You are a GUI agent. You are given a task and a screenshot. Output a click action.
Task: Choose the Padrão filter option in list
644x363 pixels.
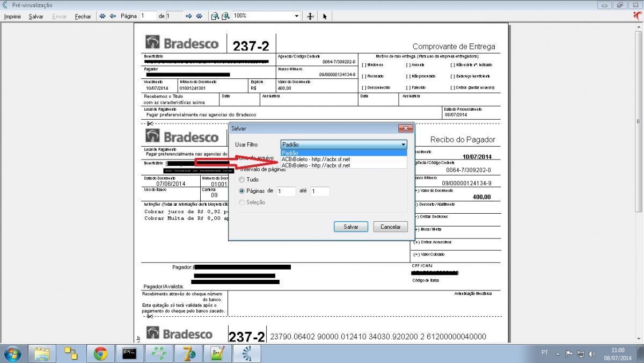344,153
